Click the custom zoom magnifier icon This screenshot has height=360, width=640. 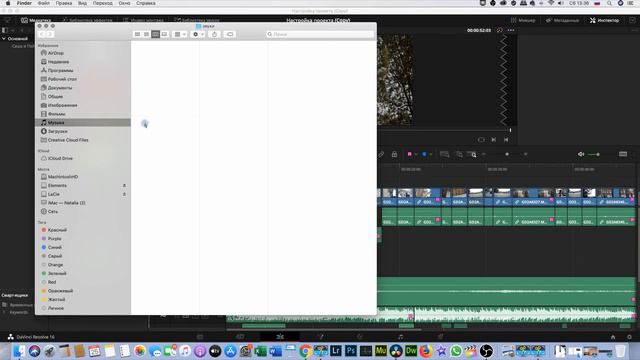pyautogui.click(x=472, y=154)
